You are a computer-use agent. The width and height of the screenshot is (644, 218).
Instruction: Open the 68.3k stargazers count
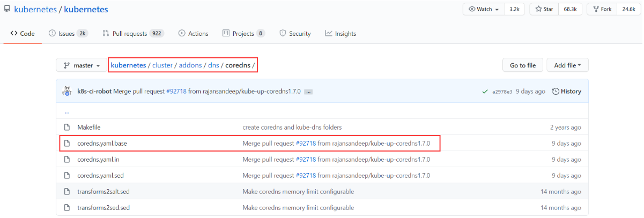[x=569, y=9]
